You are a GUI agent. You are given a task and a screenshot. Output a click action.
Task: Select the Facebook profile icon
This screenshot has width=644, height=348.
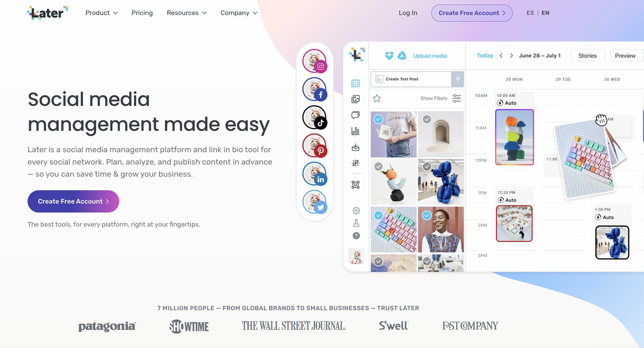coord(314,88)
